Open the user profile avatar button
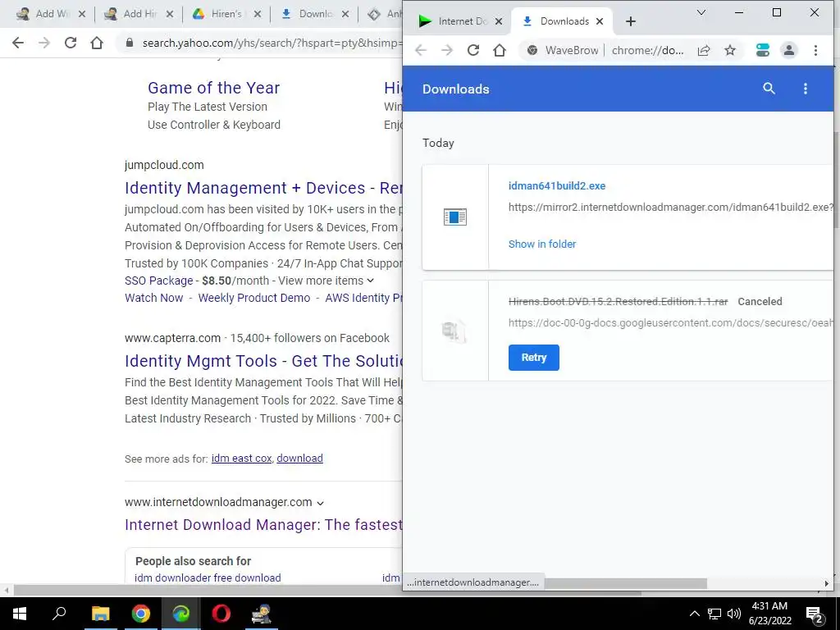Image resolution: width=840 pixels, height=630 pixels. coord(788,50)
